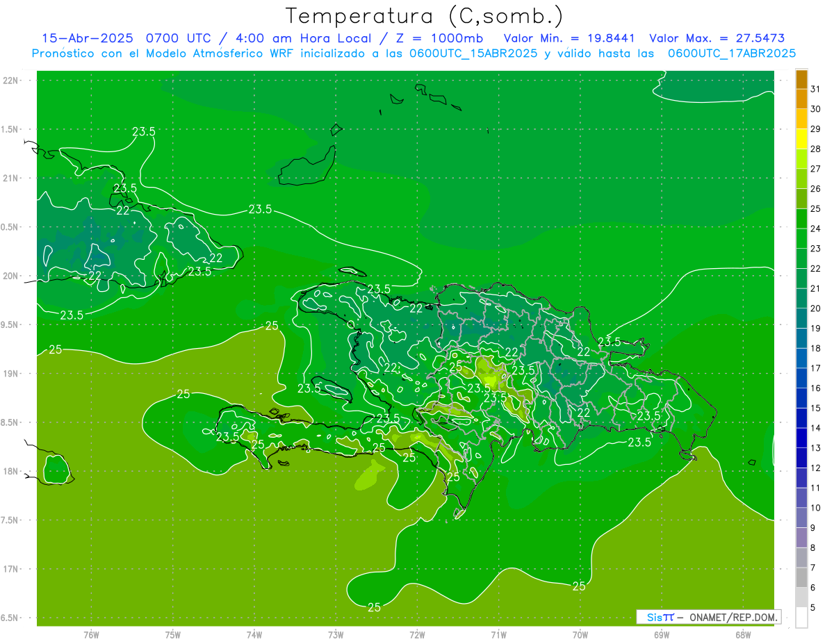Click the '74W' longitude axis label

(254, 635)
